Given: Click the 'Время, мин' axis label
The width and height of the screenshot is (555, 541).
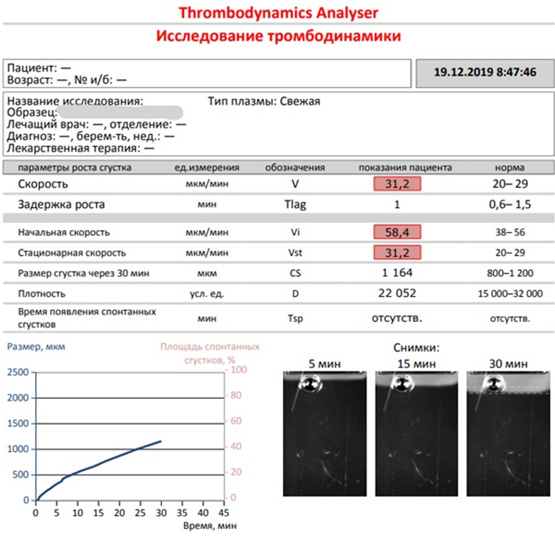Looking at the screenshot, I should (x=210, y=526).
